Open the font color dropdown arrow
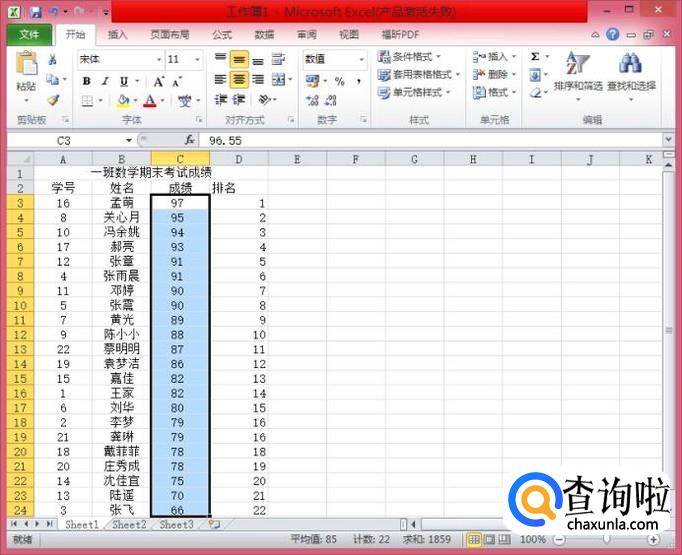Viewport: 682px width, 555px height. click(163, 101)
